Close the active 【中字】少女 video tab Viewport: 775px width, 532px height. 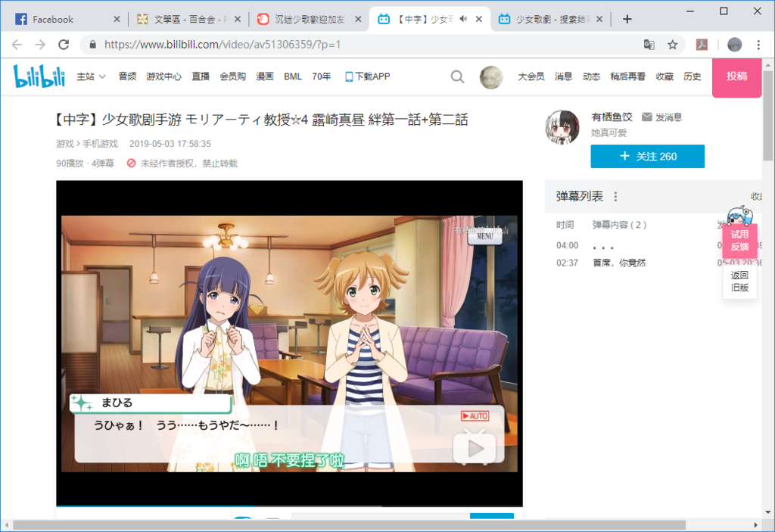[479, 19]
